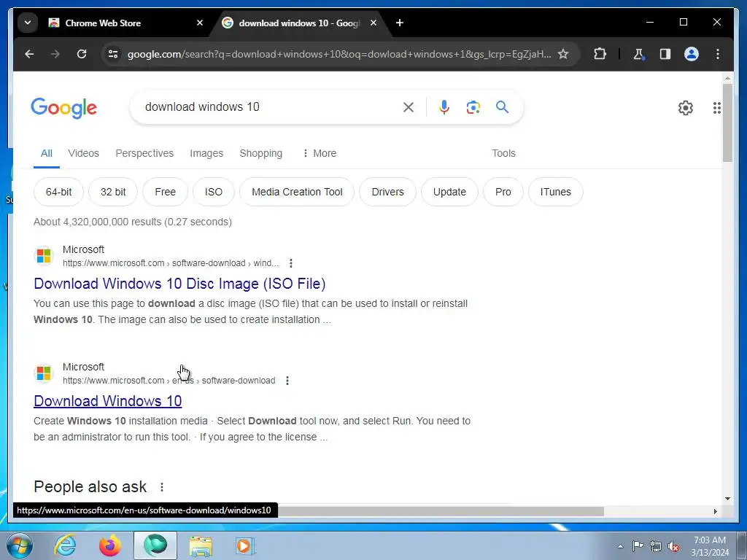Filter by the 64-bit chip
747x560 pixels.
(58, 192)
